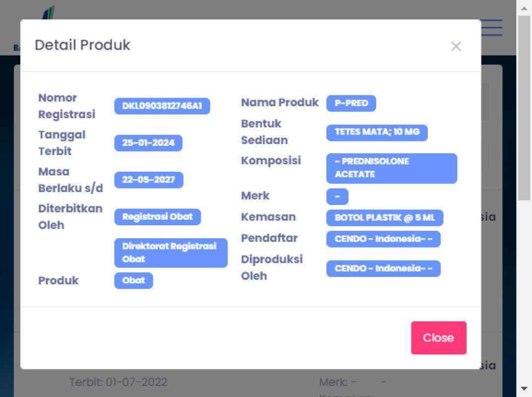This screenshot has width=532, height=397.
Task: Open the hamburger menu behind the dialog
Action: (491, 28)
